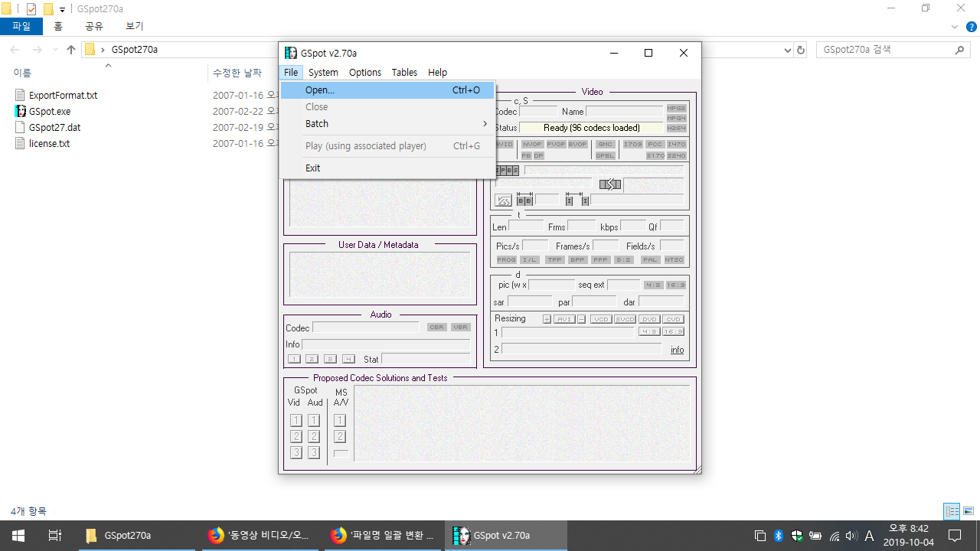
Task: Click the split-frame arrow icon in Video
Action: (x=610, y=184)
